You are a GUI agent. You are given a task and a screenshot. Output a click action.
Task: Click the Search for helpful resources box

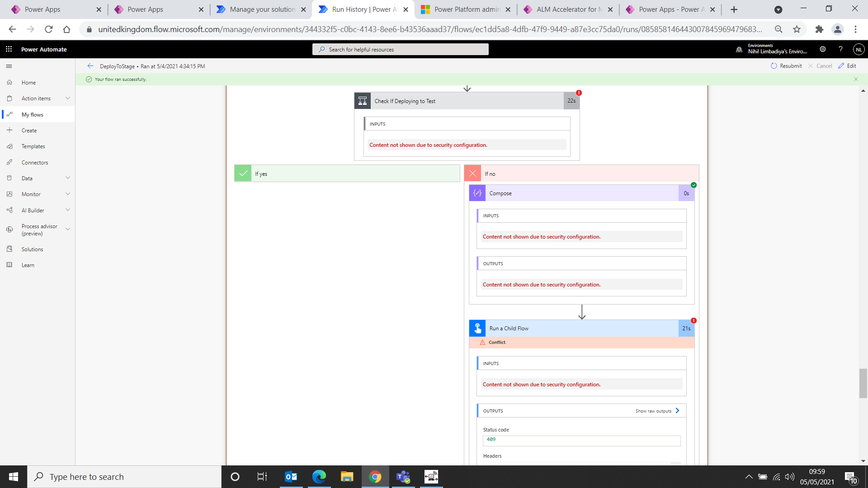point(400,49)
